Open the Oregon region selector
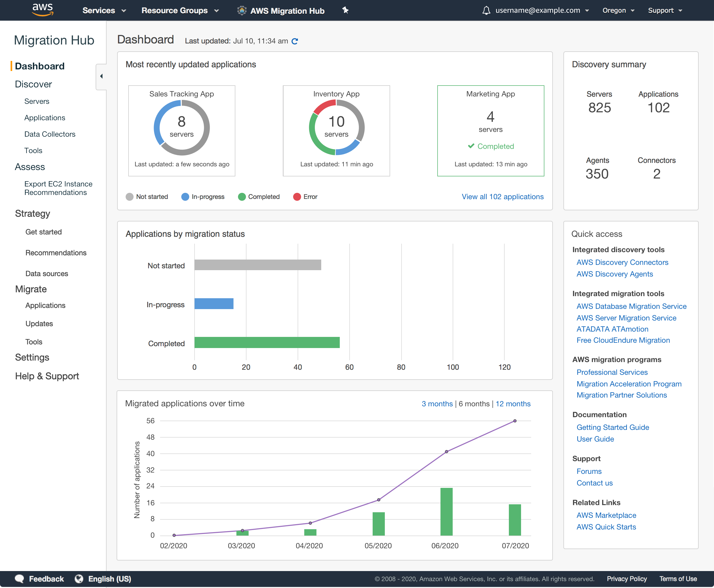This screenshot has height=588, width=714. (x=618, y=11)
